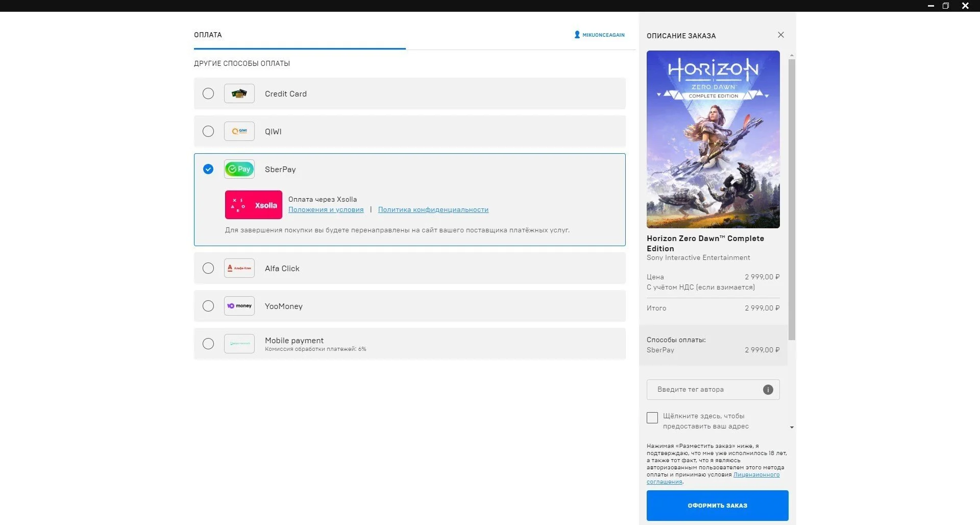Image resolution: width=980 pixels, height=525 pixels.
Task: Select Mobile payment radio option
Action: click(208, 344)
